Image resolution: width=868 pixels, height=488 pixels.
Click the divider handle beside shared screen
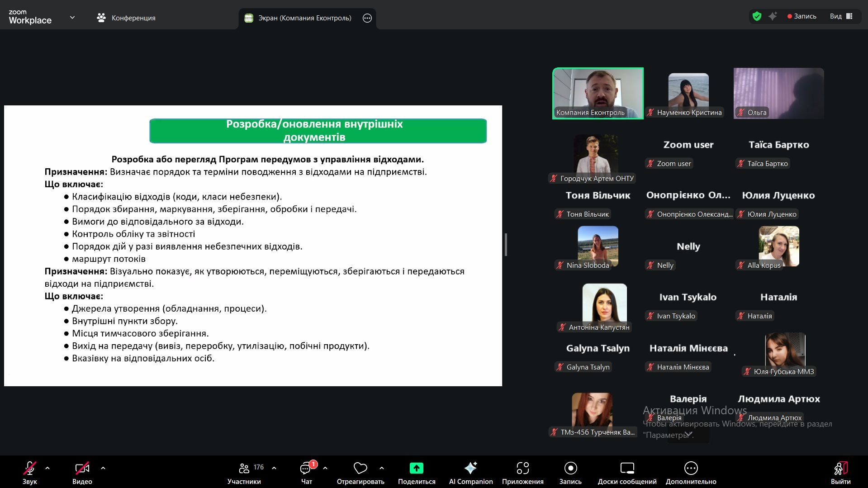[506, 245]
